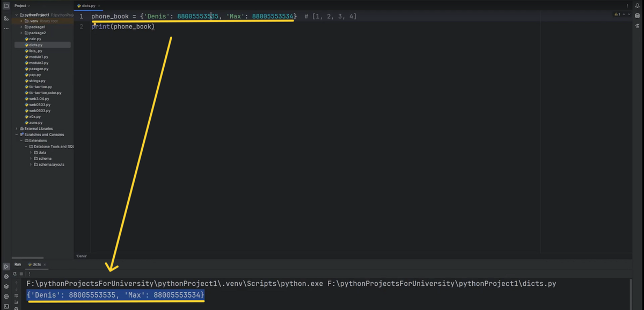
Task: Click the Rerun dicts icon in Run toolbar
Action: pyautogui.click(x=15, y=274)
